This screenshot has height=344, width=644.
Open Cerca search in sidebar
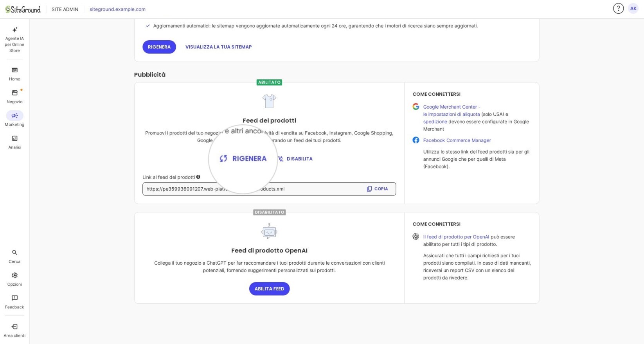pos(14,256)
